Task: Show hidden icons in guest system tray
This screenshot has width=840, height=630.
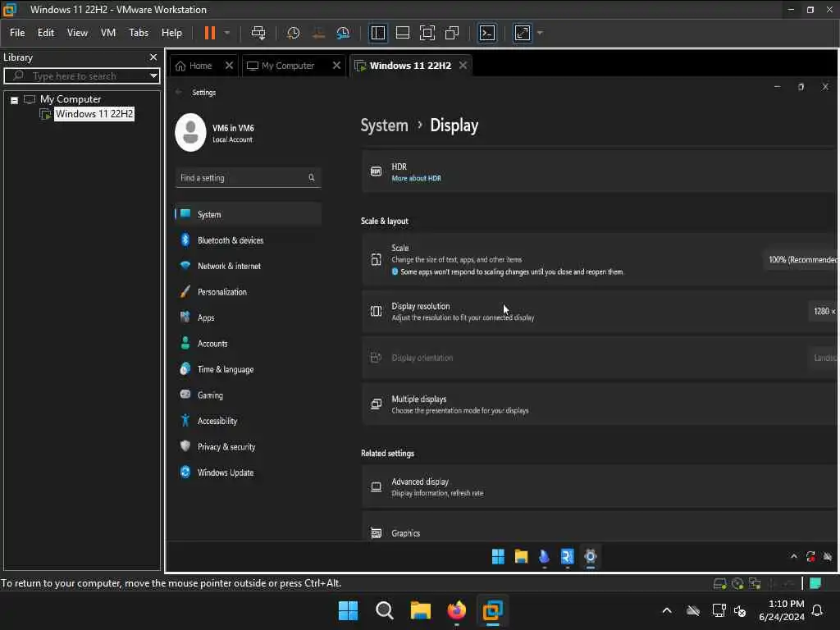Action: point(794,557)
